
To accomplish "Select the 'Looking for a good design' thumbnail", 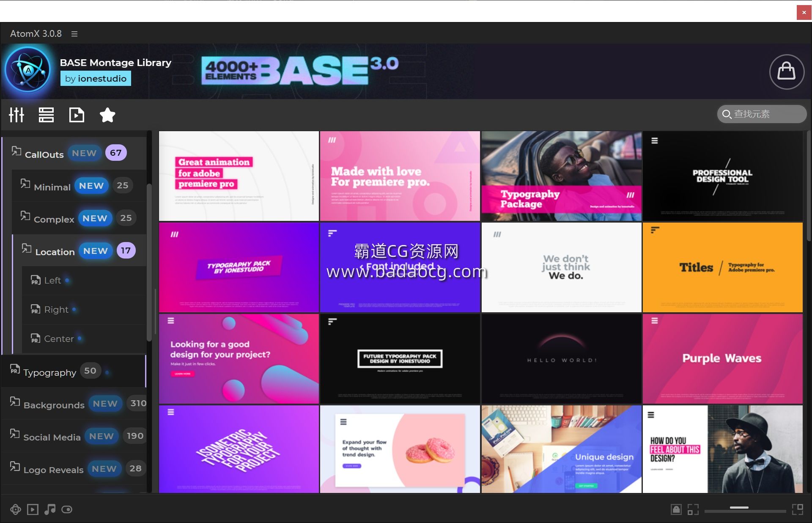I will point(239,359).
